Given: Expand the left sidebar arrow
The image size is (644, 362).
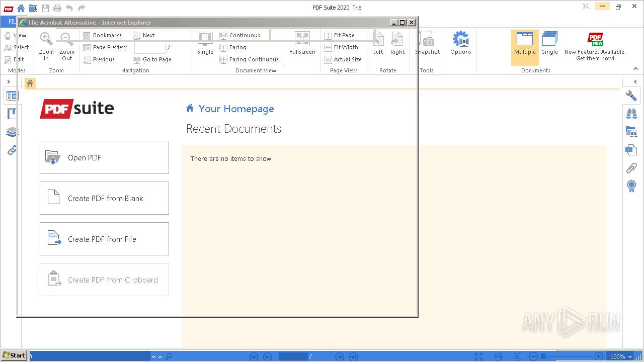Looking at the screenshot, I should click(9, 81).
